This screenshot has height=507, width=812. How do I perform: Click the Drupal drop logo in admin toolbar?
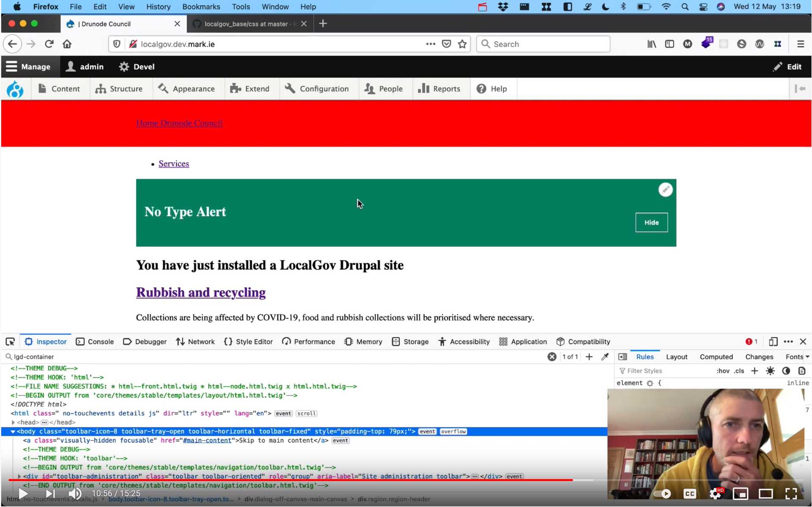pos(15,89)
